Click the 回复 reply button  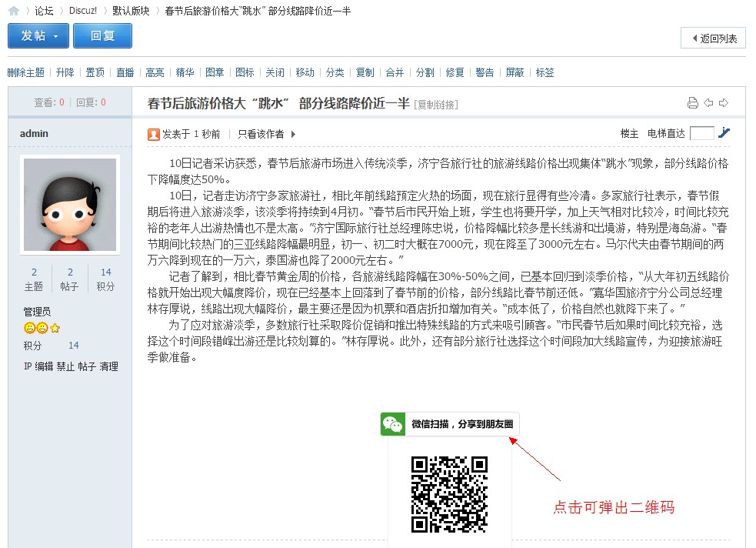pyautogui.click(x=103, y=36)
